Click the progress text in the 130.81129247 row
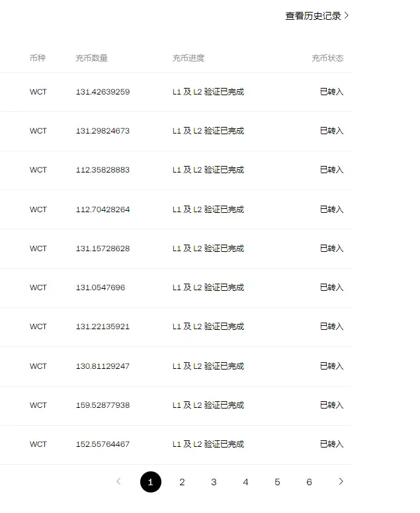This screenshot has width=420, height=513. click(208, 366)
